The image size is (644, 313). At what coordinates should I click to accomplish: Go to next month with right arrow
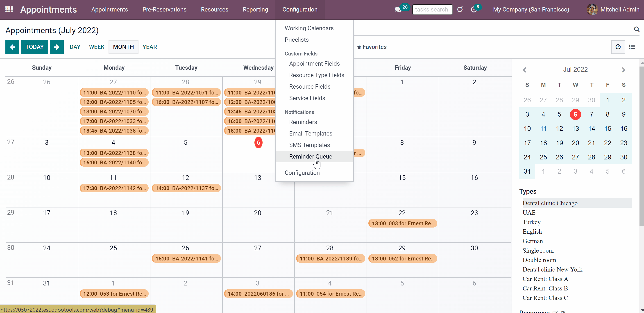tap(57, 47)
